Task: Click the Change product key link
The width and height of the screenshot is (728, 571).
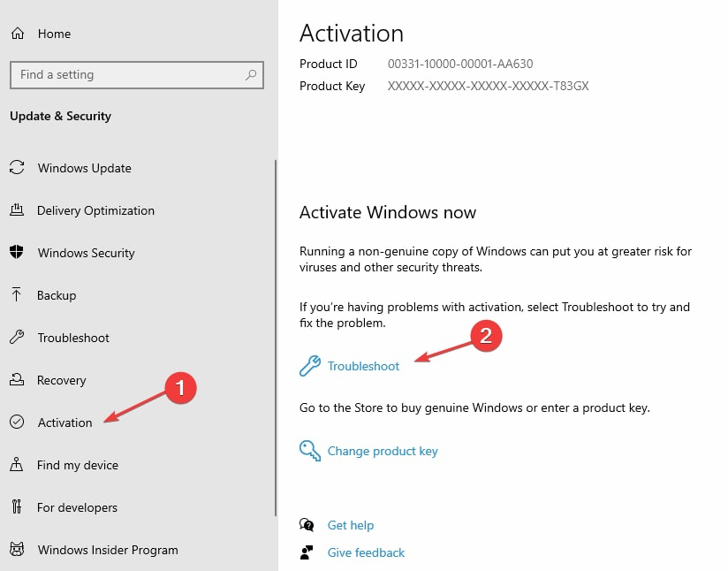Action: tap(383, 451)
